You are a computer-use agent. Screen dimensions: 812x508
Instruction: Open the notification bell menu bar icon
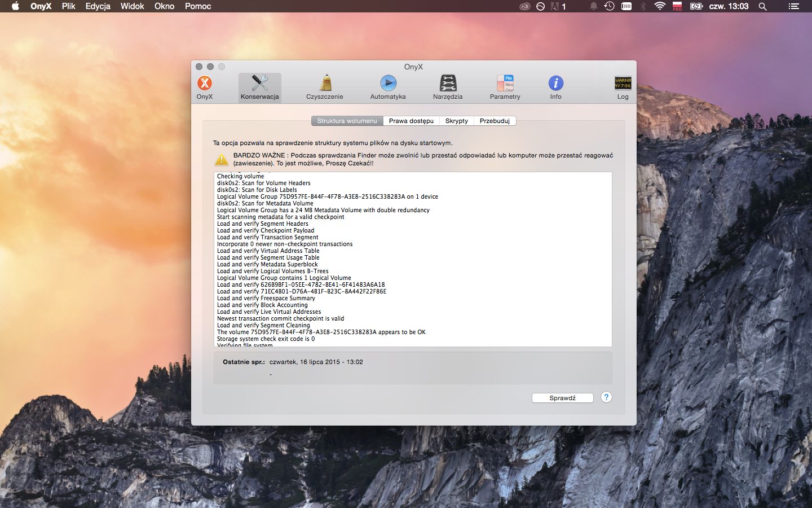pos(593,6)
